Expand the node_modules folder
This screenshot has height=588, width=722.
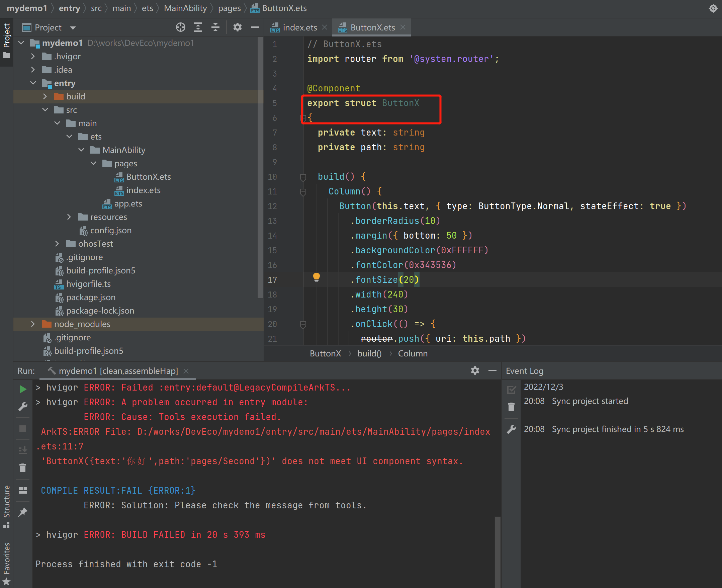tap(33, 324)
